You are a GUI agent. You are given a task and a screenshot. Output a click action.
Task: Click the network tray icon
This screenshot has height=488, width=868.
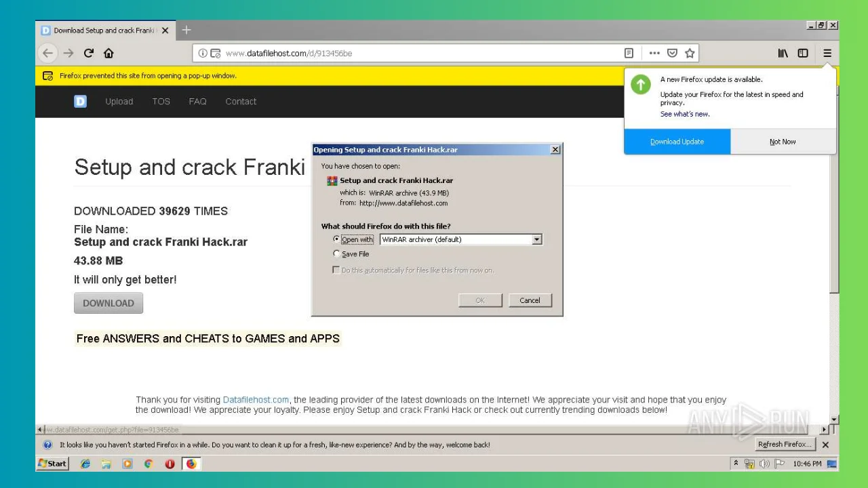750,464
